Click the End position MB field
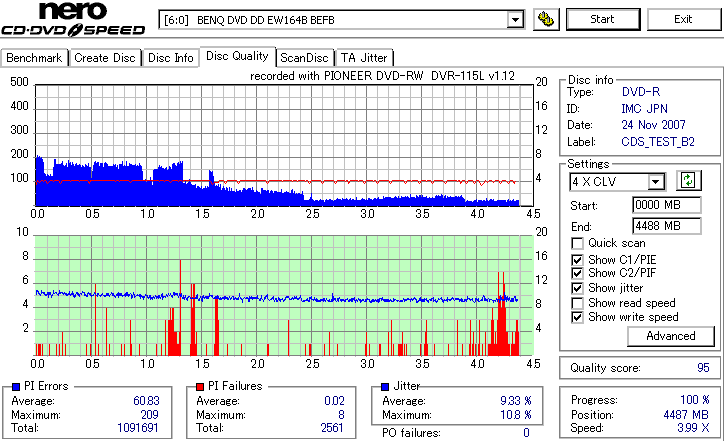The width and height of the screenshot is (724, 441). [x=666, y=226]
